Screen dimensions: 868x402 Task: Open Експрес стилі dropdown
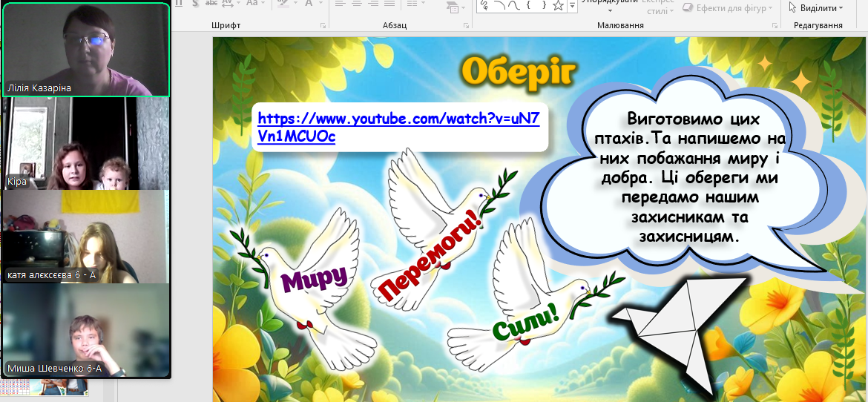coord(660,7)
